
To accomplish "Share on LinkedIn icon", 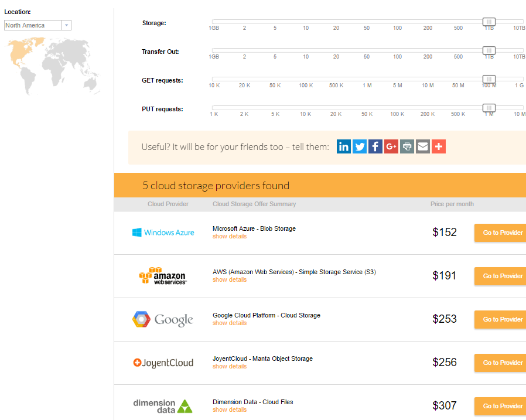I will [343, 146].
